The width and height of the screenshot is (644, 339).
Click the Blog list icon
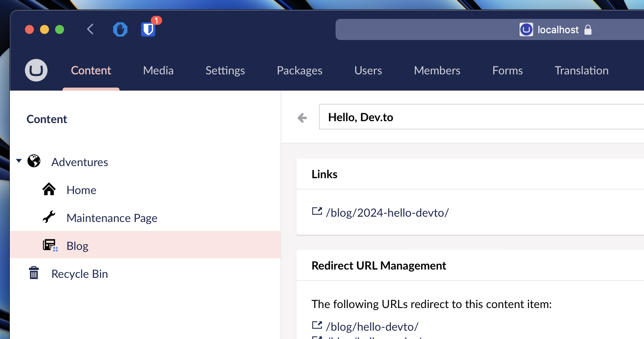tap(50, 245)
